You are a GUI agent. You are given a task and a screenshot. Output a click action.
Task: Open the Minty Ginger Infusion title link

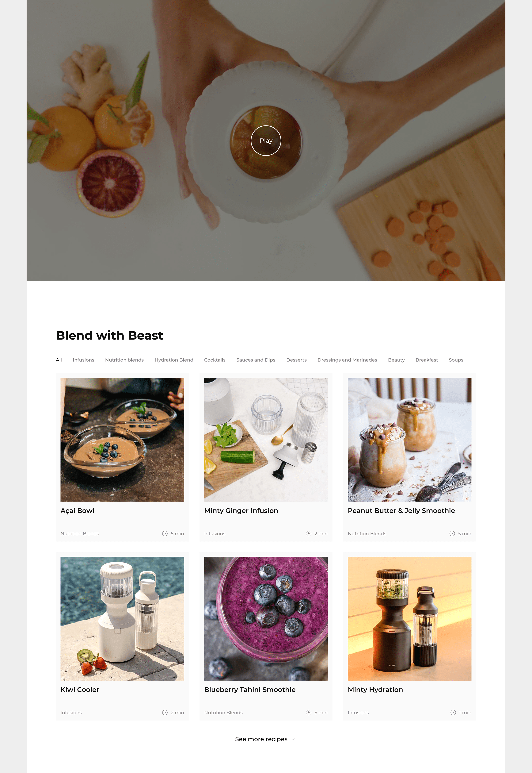241,511
